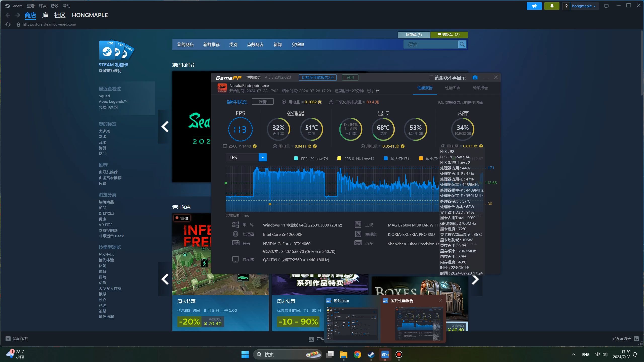This screenshot has height=362, width=644.
Task: Click the red recorder taskbar icon
Action: [x=399, y=354]
